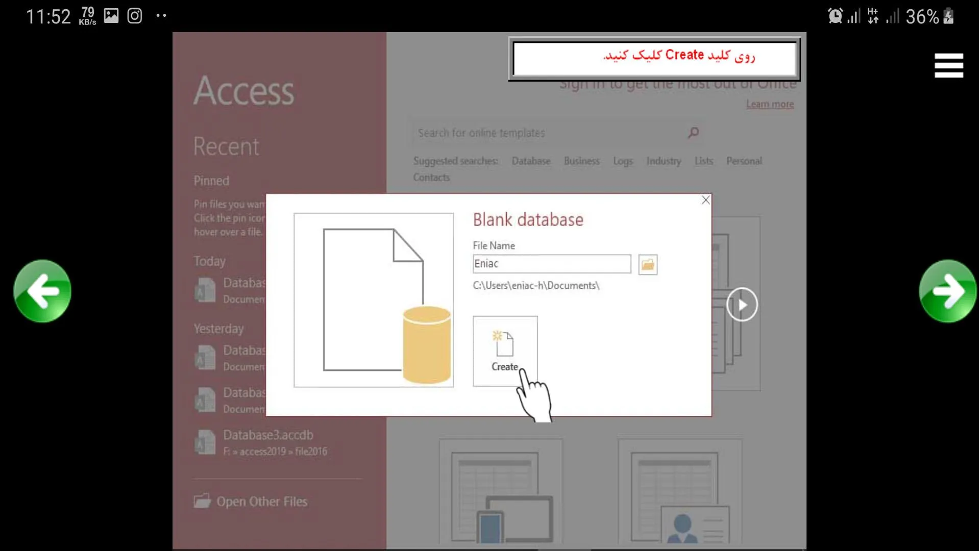The height and width of the screenshot is (551, 980).
Task: Click the play button on video thumbnail
Action: tap(741, 305)
